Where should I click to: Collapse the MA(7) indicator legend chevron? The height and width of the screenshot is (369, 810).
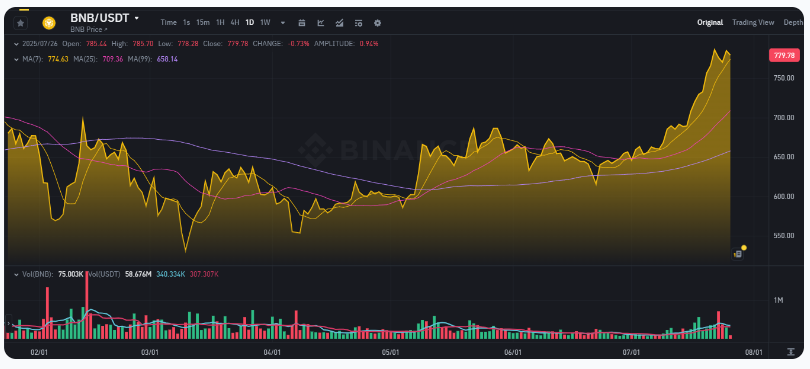coord(17,59)
